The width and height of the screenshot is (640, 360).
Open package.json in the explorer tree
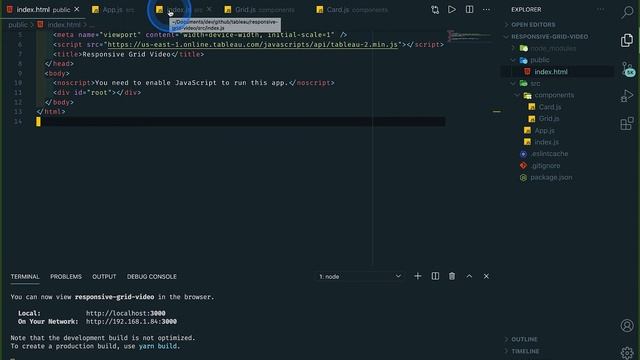[551, 178]
